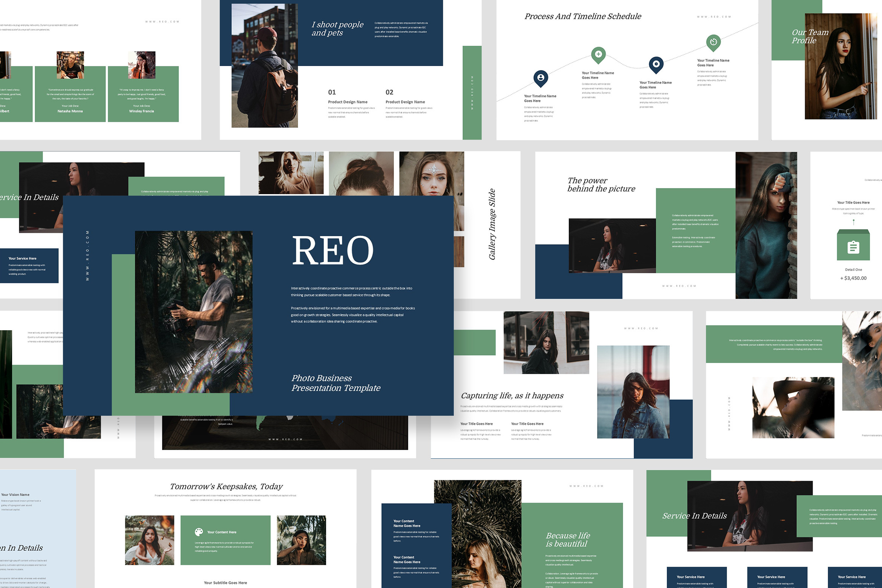The width and height of the screenshot is (882, 588).
Task: Click the vertical WWW.REO.COM text on REO slide
Action: (x=87, y=256)
